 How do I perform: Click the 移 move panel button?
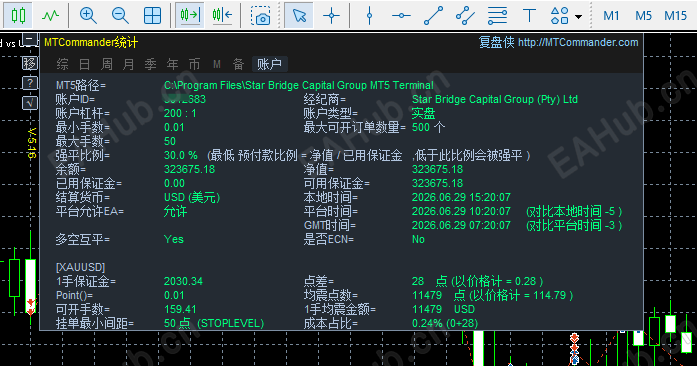(29, 63)
